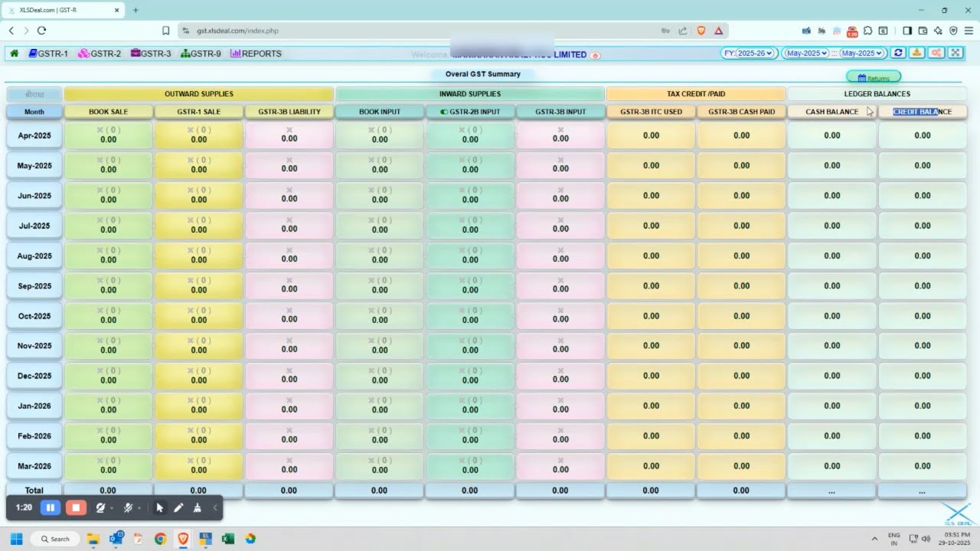Click the CREDIT BALANCE column header
This screenshot has width=980, height=551.
[x=923, y=112]
